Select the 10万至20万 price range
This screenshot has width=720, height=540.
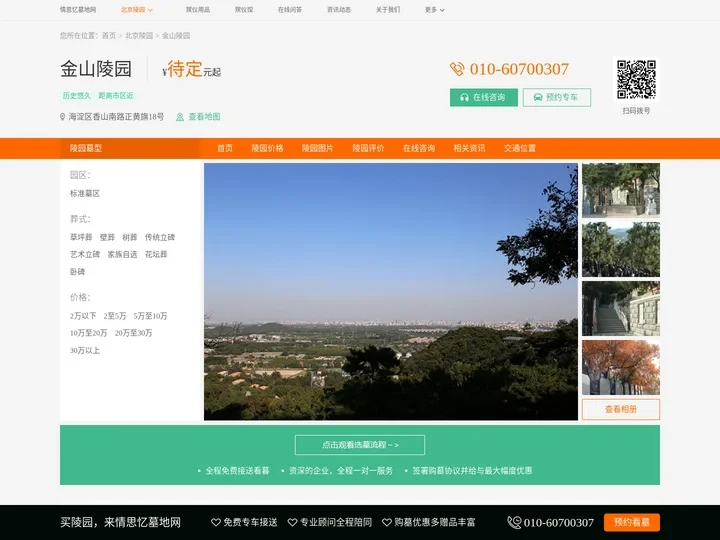(89, 333)
